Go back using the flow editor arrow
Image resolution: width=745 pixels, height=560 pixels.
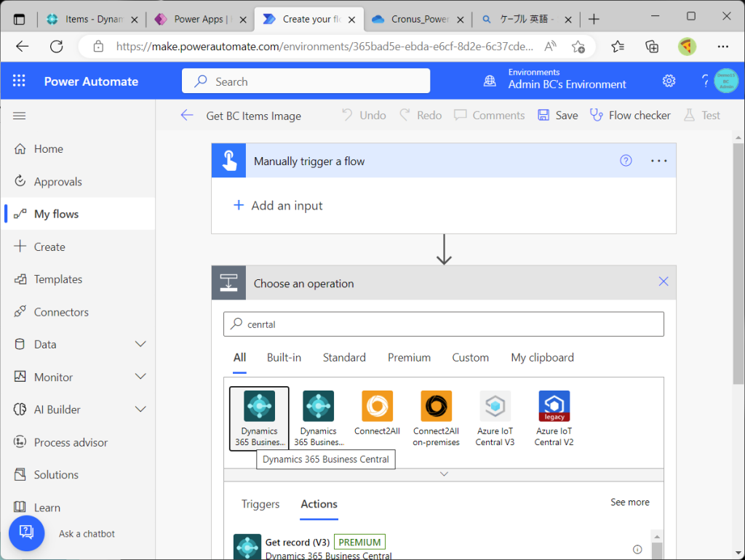187,116
